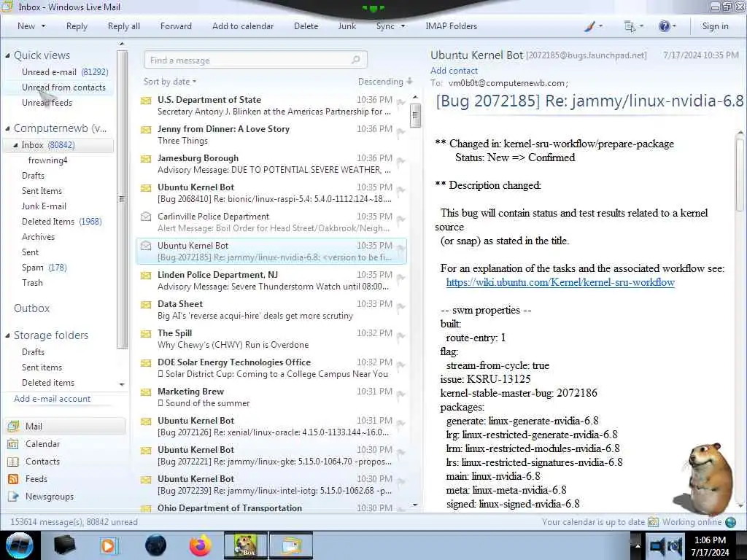The height and width of the screenshot is (560, 747).
Task: Flag the U.S. Department of State message
Action: click(x=400, y=103)
